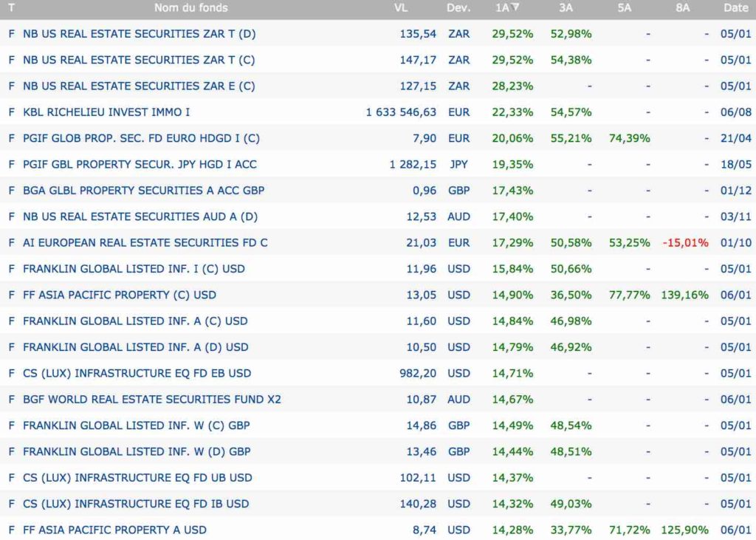
Task: Select the 5A value 71,72%
Action: tap(630, 530)
